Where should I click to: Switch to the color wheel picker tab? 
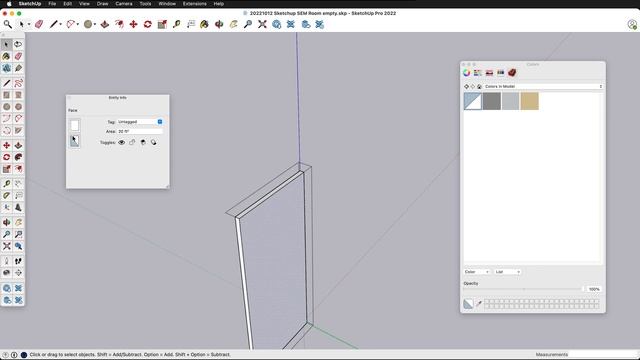pyautogui.click(x=467, y=73)
